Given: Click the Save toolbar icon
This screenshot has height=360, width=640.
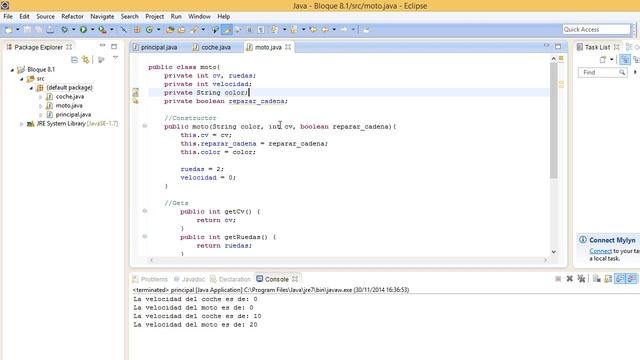Looking at the screenshot, I should (x=27, y=30).
